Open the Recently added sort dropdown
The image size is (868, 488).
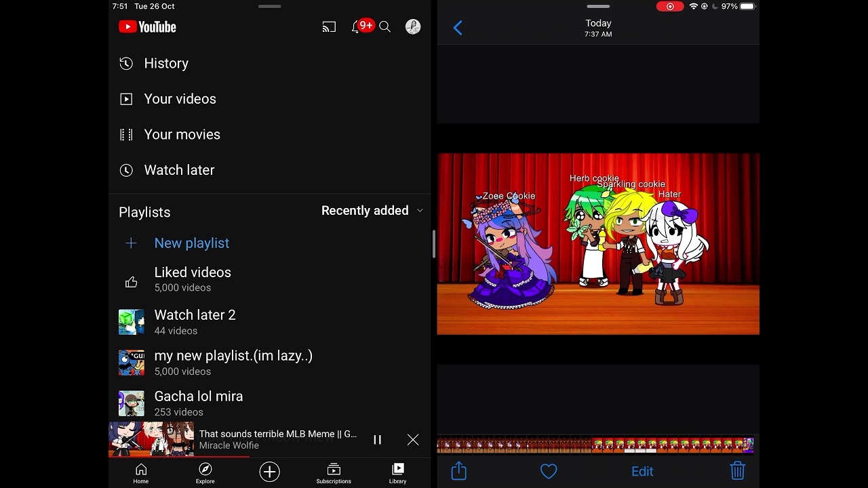[372, 211]
